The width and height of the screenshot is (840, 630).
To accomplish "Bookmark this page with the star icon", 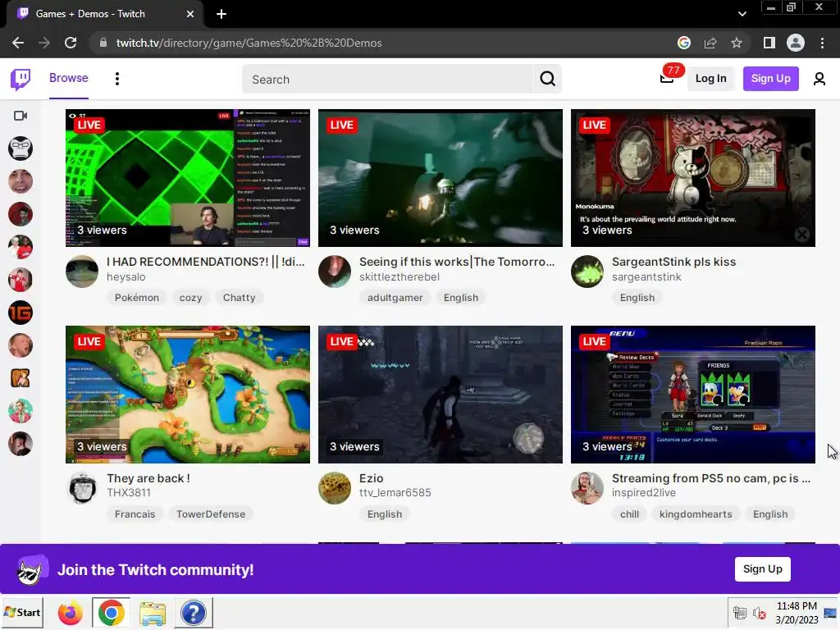I will [737, 43].
